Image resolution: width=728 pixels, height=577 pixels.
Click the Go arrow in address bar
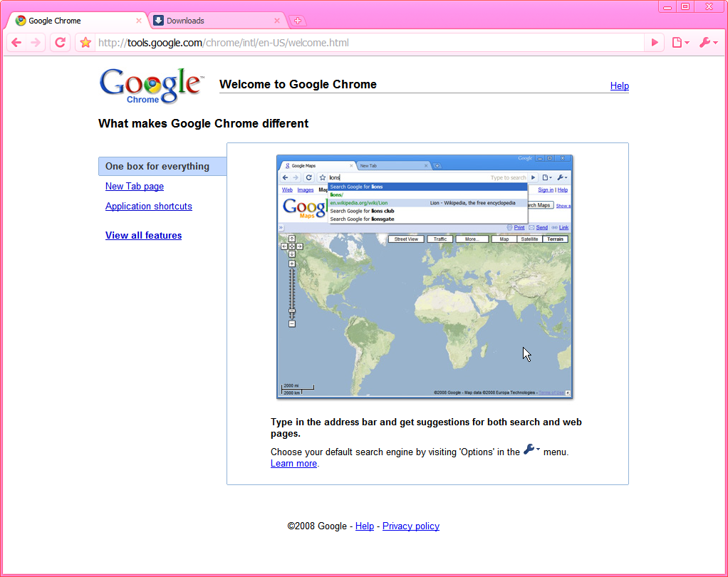(655, 43)
